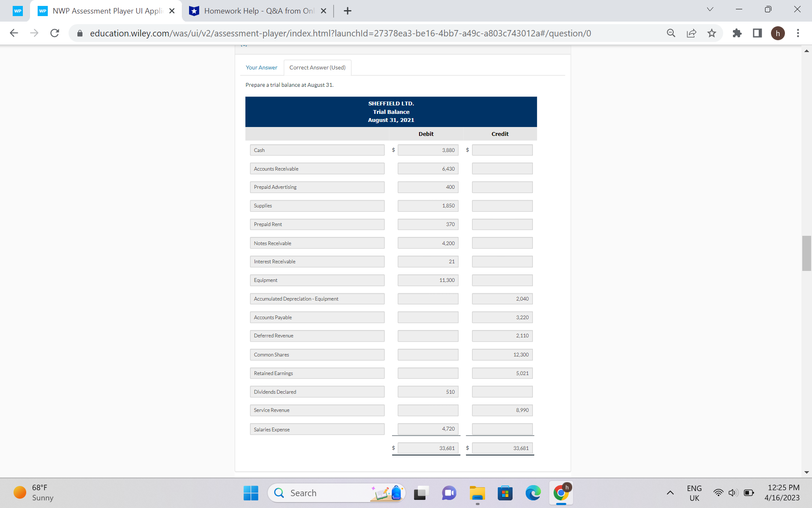Click the zoom magnifier icon in address bar
812x508 pixels.
tap(671, 33)
